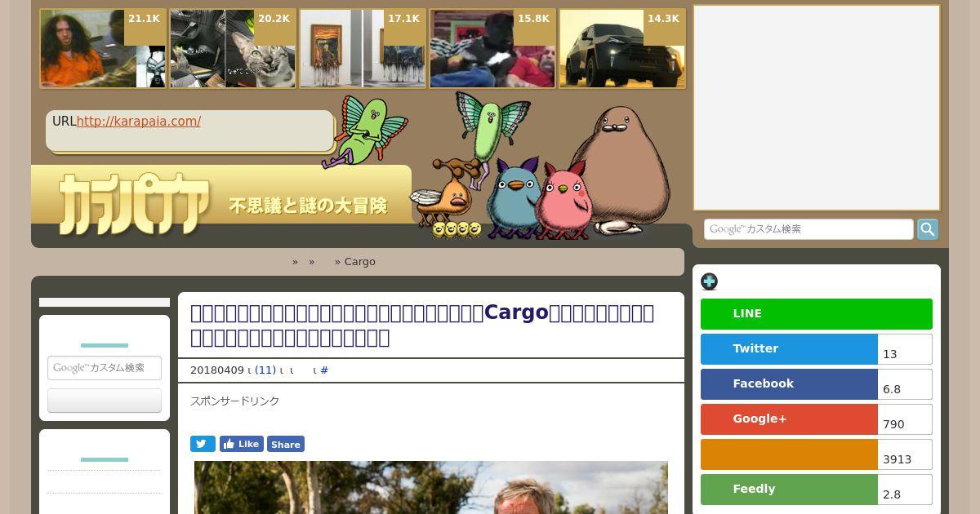Click the Google+ count 790
Screen dimensions: 980x514
(905, 420)
